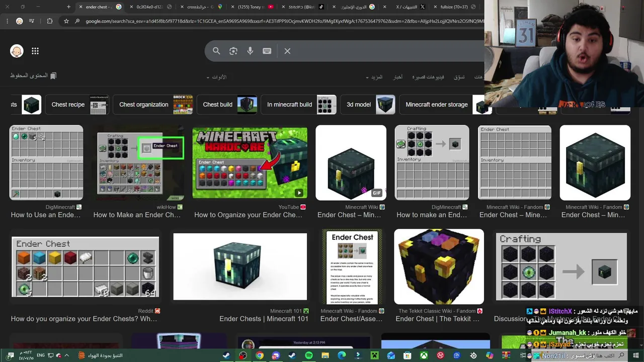644x362 pixels.
Task: Select the Chest organization filter chip
Action: [x=153, y=105]
